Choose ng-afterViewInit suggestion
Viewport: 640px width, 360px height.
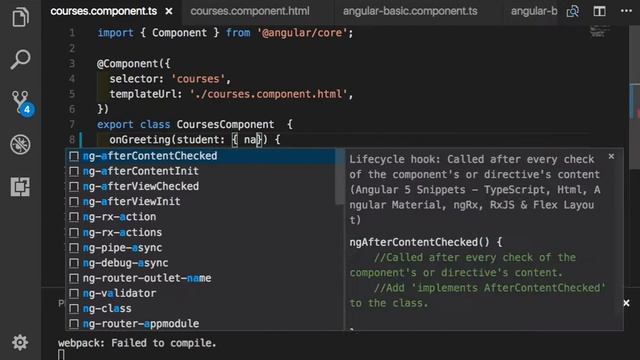click(x=200, y=201)
